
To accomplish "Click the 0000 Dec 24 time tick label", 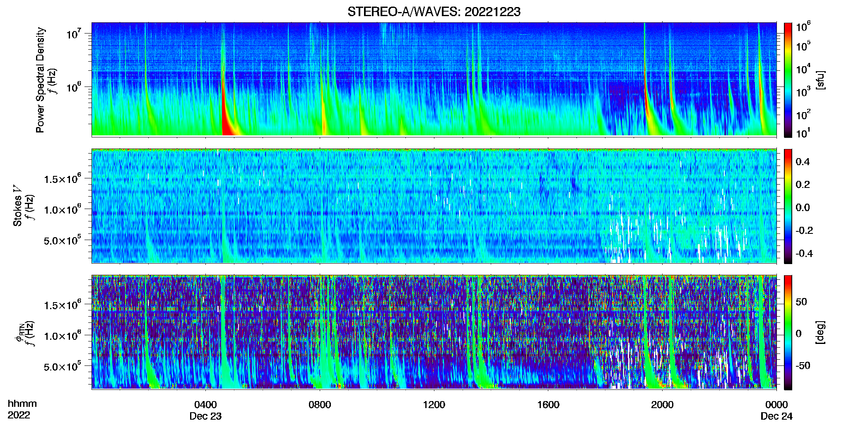I will click(x=776, y=410).
